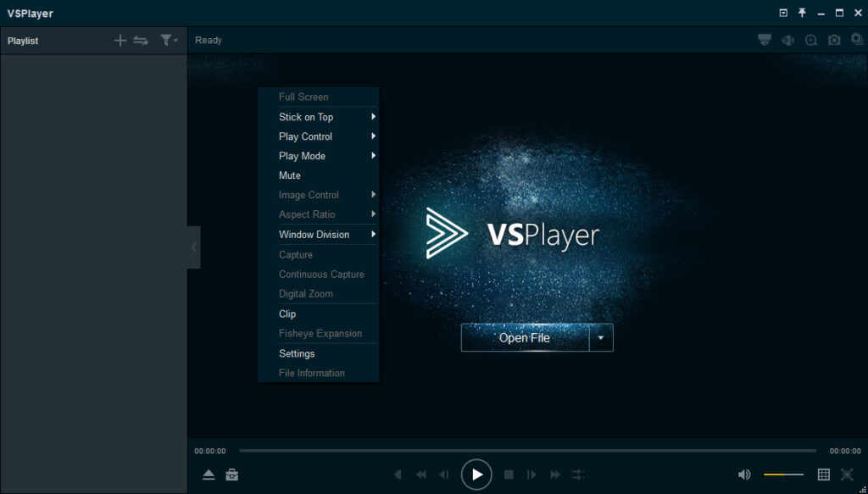Viewport: 868px width, 494px height.
Task: Click the VSPlayer title bar text
Action: pyautogui.click(x=30, y=14)
